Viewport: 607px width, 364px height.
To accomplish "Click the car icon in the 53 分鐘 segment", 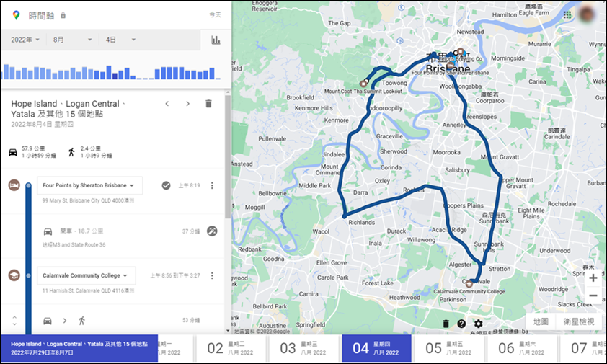I will (x=48, y=321).
